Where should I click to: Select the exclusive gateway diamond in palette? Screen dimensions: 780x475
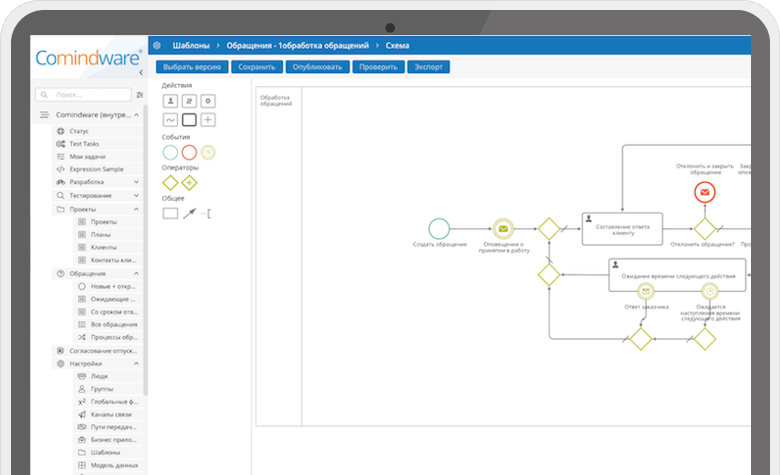(x=170, y=183)
